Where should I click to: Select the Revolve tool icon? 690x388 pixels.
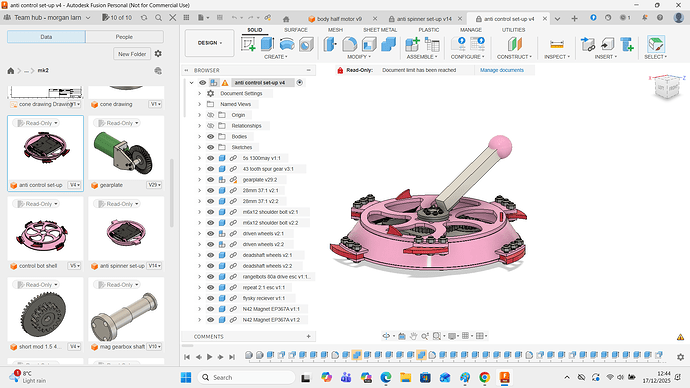click(286, 44)
